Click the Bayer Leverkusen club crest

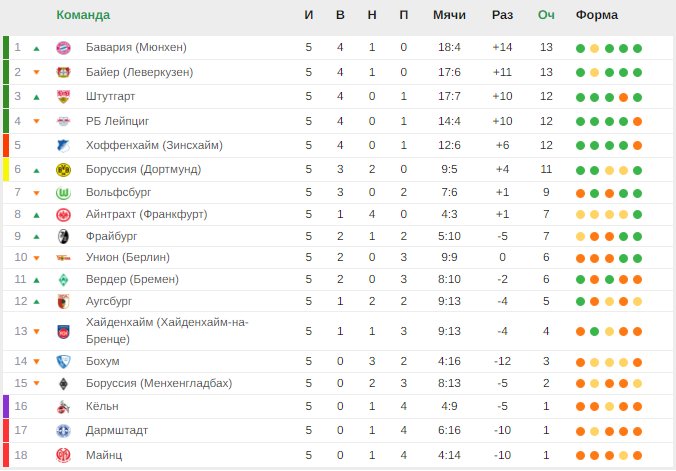coord(63,72)
